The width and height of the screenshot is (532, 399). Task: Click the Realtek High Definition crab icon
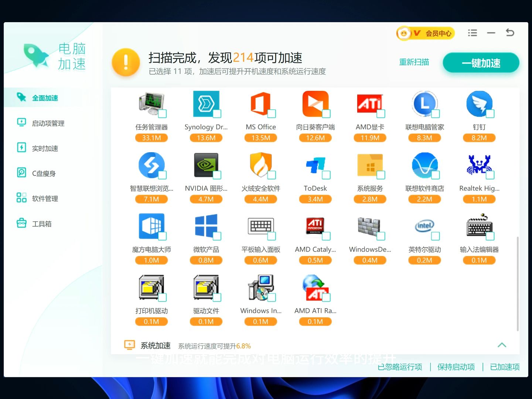coord(479,165)
